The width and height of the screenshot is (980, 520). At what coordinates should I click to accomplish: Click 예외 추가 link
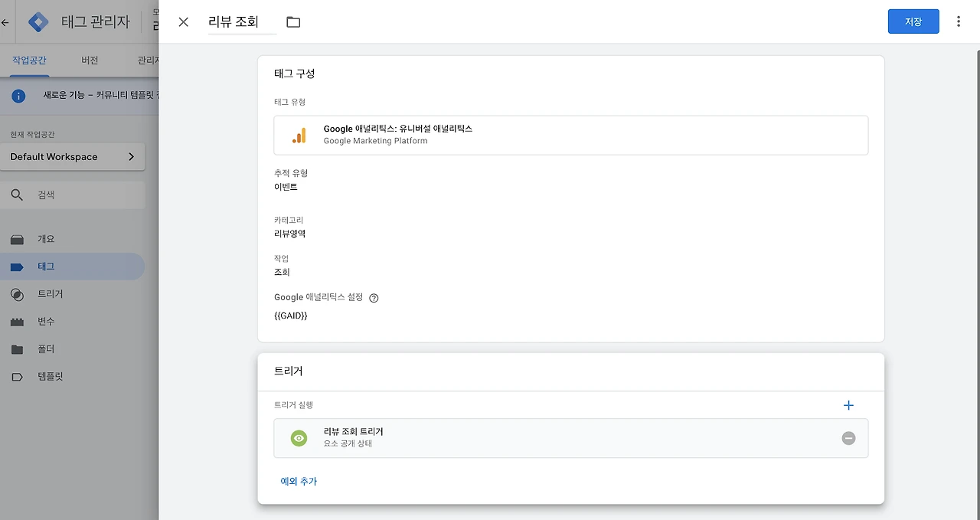[x=299, y=482]
